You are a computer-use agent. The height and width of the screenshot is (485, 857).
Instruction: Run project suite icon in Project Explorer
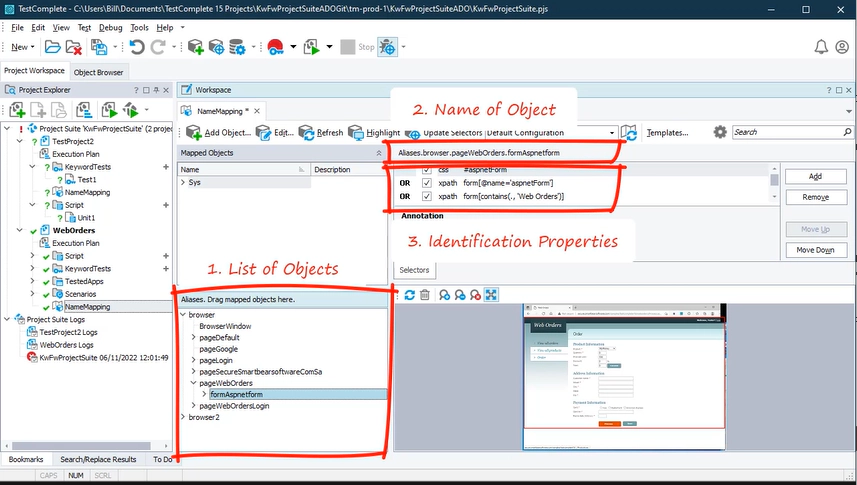tap(131, 110)
